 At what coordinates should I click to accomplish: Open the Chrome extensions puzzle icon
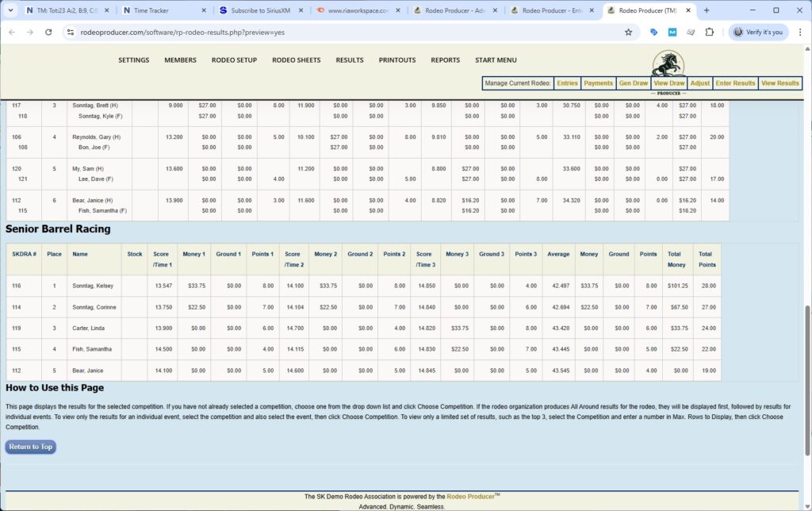[710, 32]
